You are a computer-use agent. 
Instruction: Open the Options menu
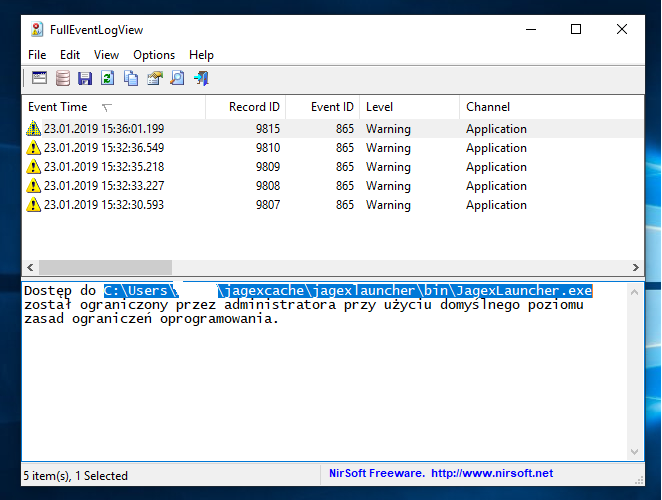coord(154,55)
